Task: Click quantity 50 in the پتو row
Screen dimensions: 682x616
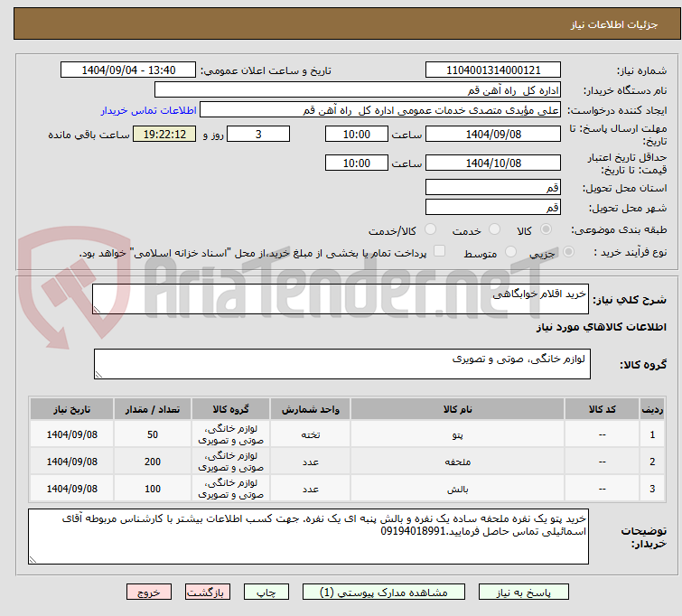Action: [x=153, y=434]
